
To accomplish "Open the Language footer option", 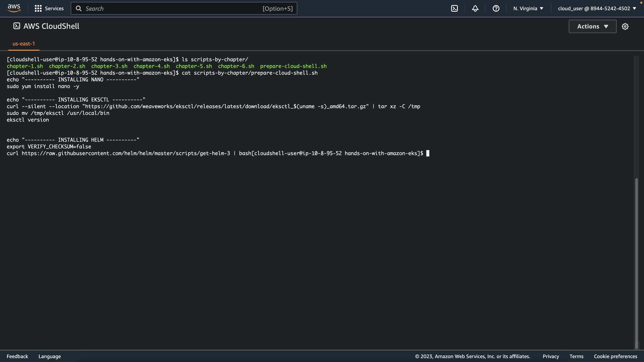I will click(x=50, y=356).
